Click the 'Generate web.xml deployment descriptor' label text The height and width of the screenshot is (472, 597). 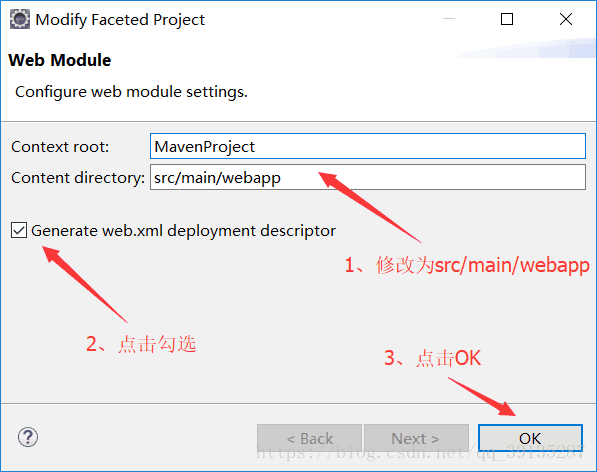click(x=183, y=231)
